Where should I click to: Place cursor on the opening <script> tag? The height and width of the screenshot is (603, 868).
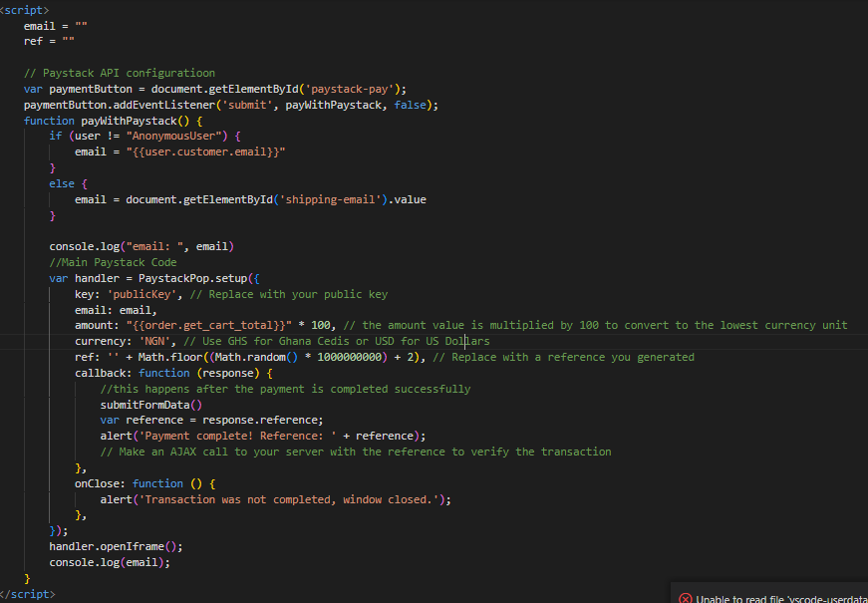click(x=24, y=10)
